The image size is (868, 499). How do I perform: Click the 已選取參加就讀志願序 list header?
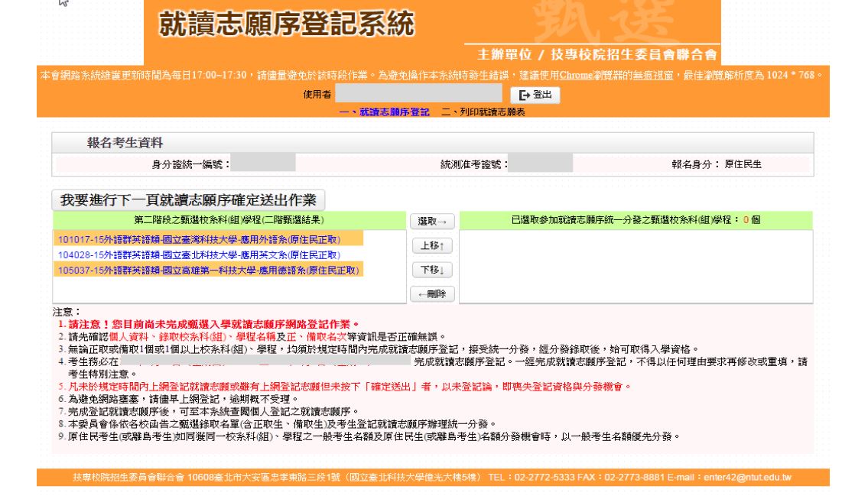pos(636,219)
